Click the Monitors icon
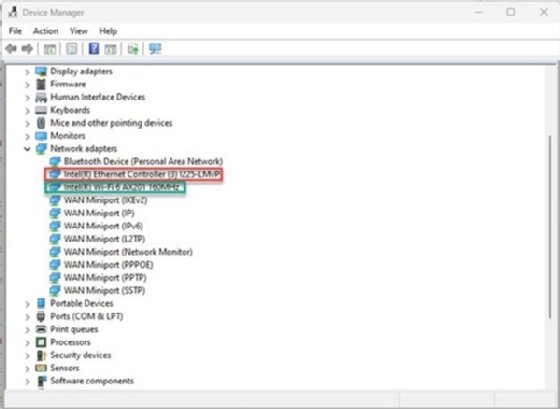 (x=41, y=136)
